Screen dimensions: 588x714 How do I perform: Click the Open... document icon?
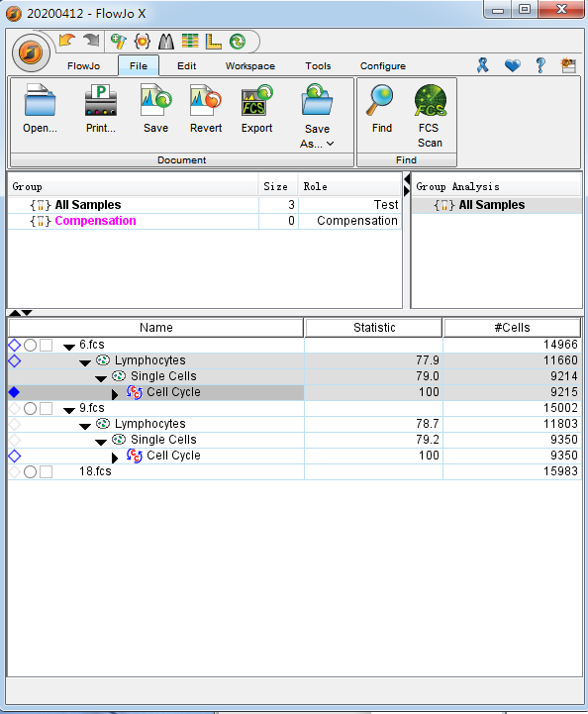point(40,100)
